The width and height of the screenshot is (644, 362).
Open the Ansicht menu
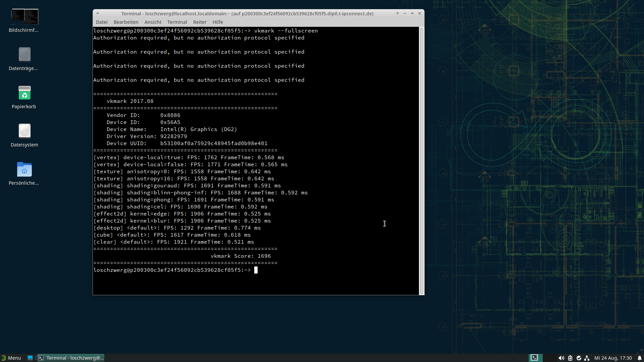tap(153, 22)
